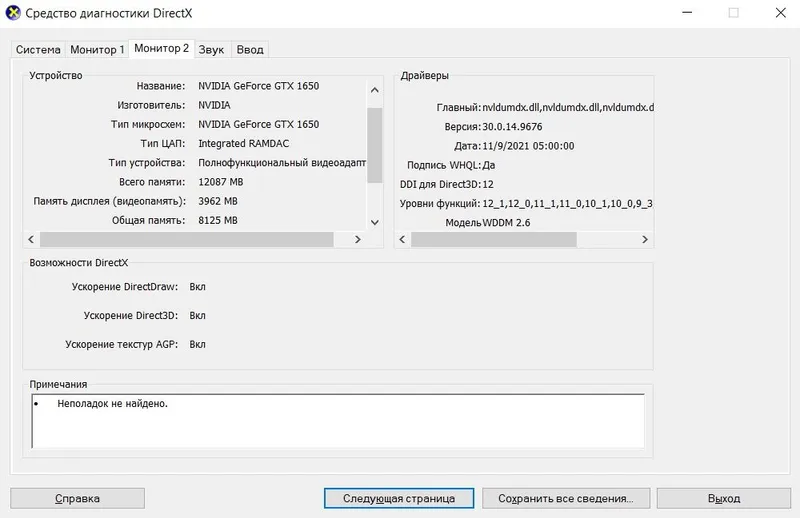Screen dimensions: 800x518
Task: Click the Drivers panel horizontal scrollbar thumb
Action: click(494, 239)
